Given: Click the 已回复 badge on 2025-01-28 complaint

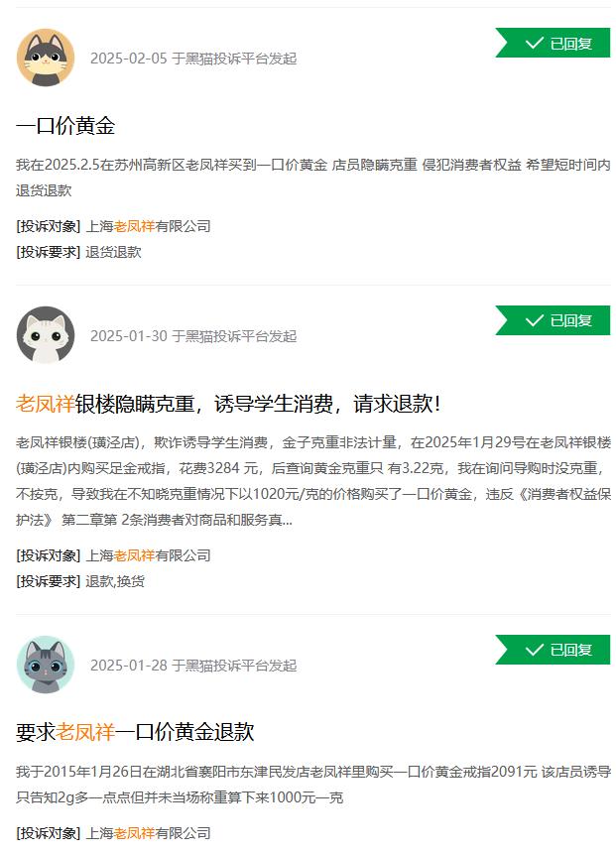Looking at the screenshot, I should point(553,650).
